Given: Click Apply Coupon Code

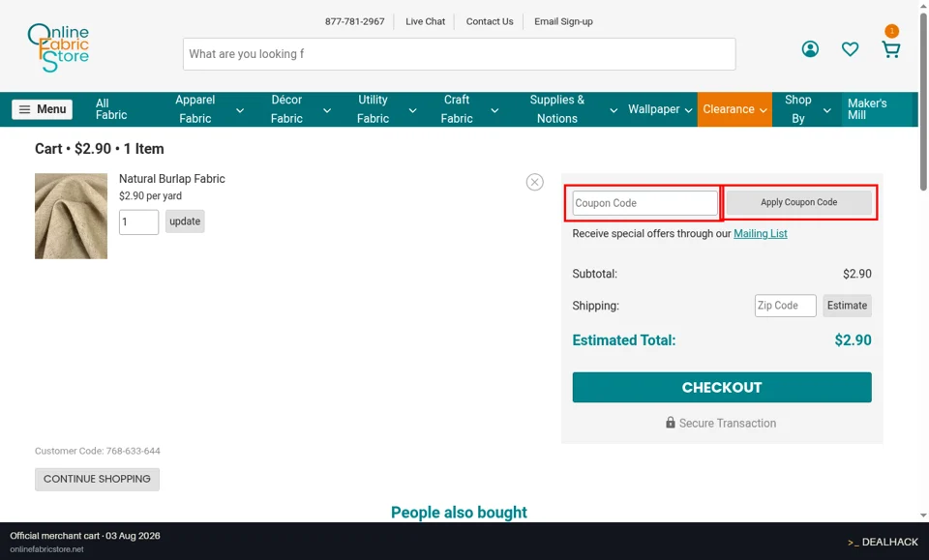Looking at the screenshot, I should coord(798,202).
